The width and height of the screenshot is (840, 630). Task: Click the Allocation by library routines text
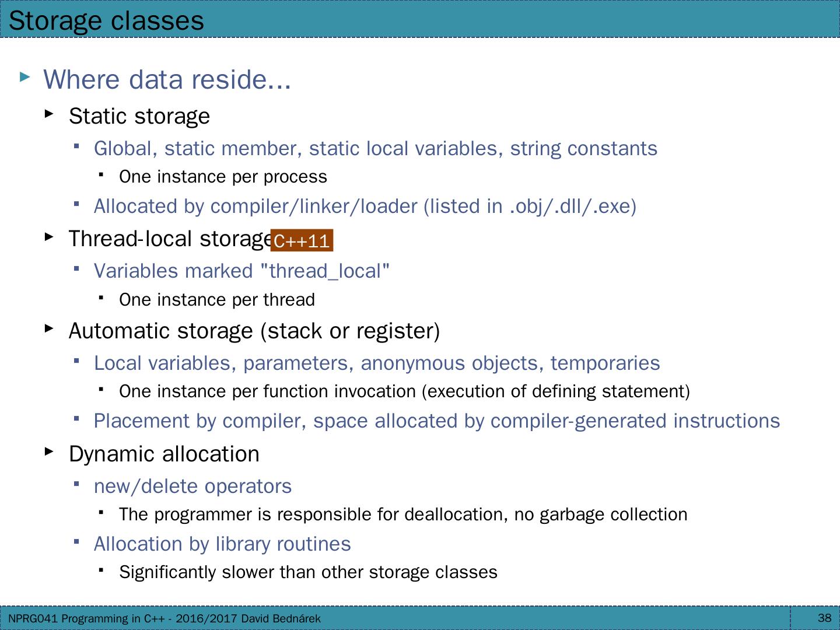click(x=222, y=544)
